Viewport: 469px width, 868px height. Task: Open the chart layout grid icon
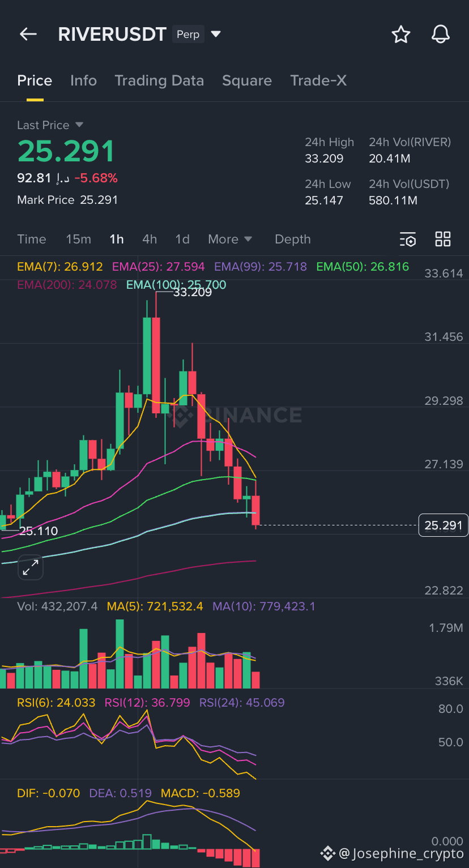pos(443,239)
